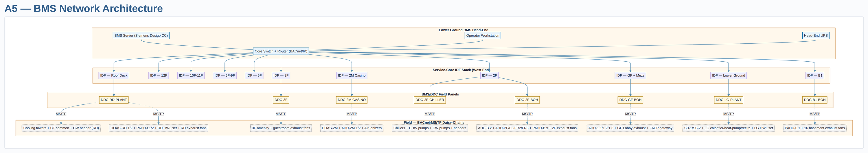
Task: Click the DDC-GF-BOH panel node
Action: coord(630,100)
